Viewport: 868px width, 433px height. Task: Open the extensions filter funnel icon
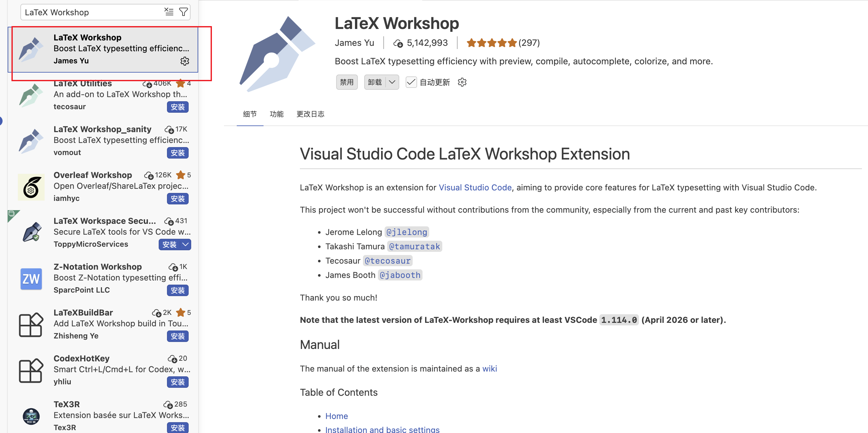tap(183, 12)
